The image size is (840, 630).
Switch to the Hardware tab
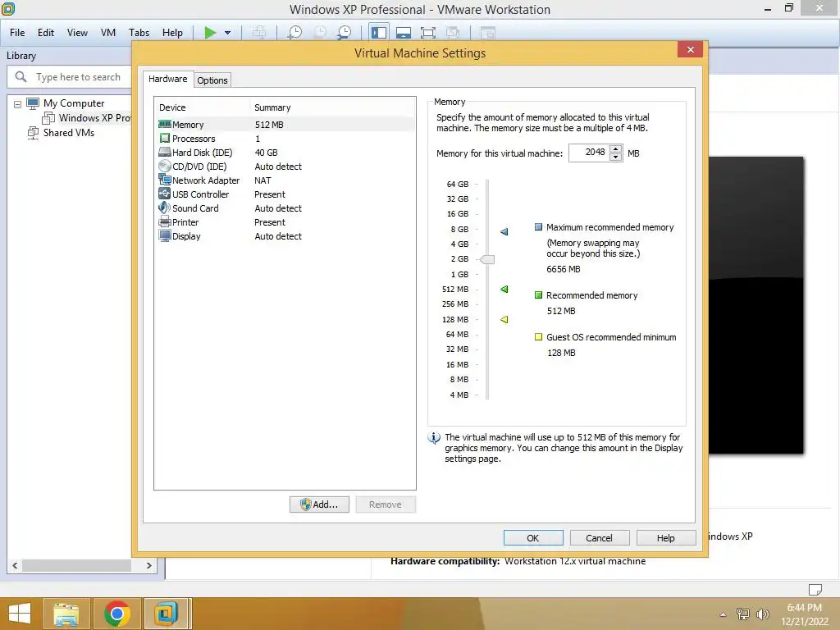(167, 79)
